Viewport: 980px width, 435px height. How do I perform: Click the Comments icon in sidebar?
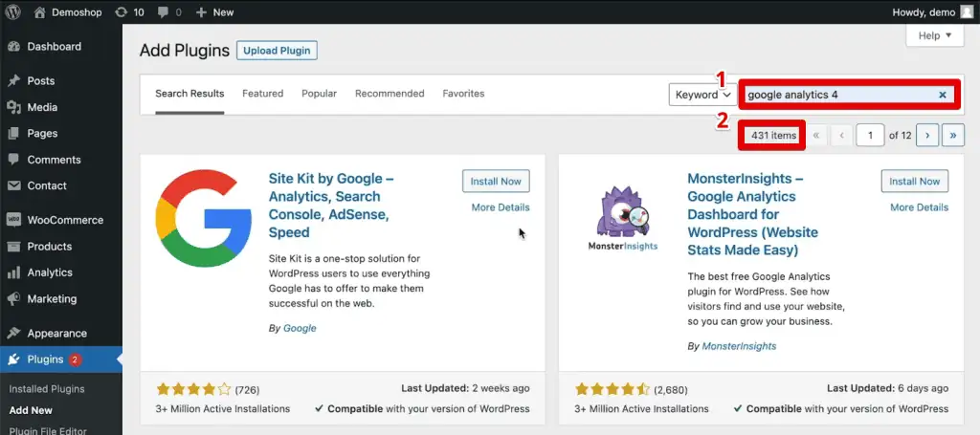click(13, 160)
